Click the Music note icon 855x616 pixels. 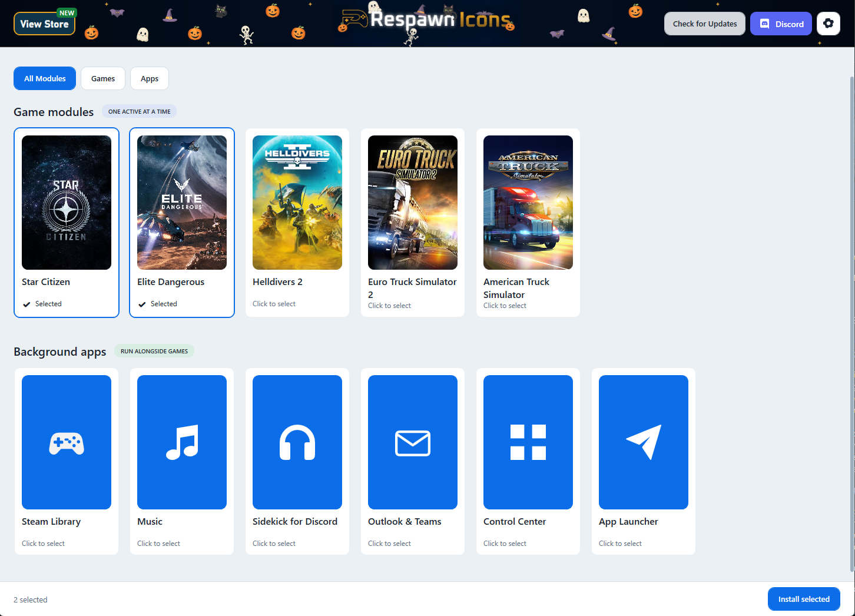182,442
